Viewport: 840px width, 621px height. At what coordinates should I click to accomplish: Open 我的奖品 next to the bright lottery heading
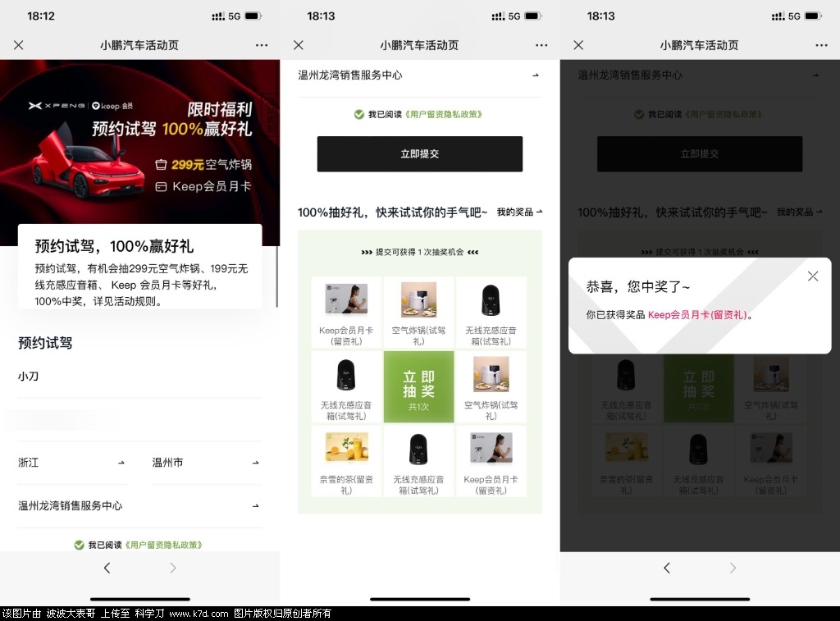[518, 212]
